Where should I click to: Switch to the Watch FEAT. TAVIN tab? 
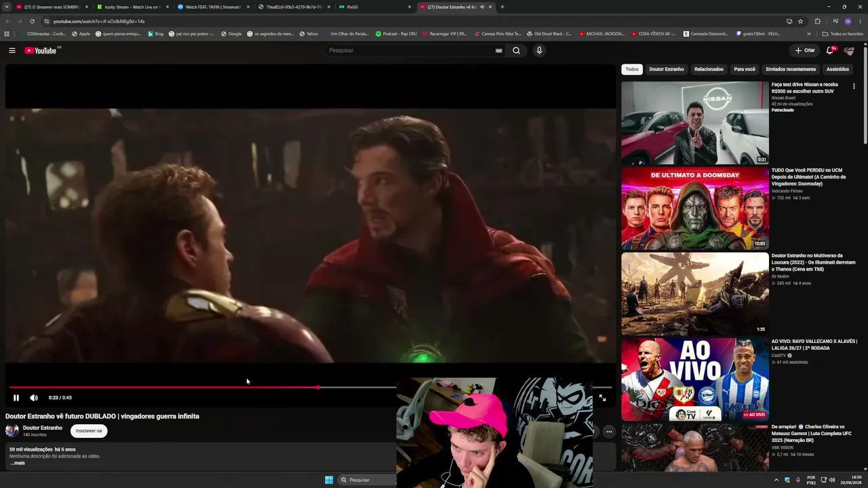tap(212, 7)
